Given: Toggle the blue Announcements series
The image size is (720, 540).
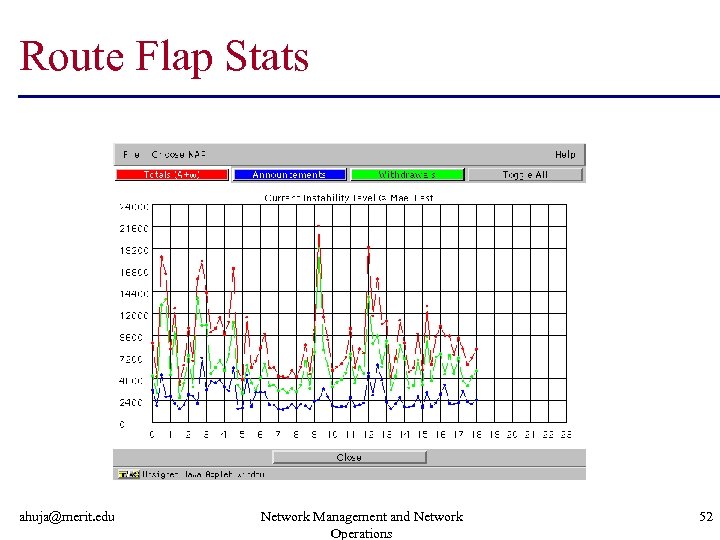Looking at the screenshot, I should click(290, 175).
